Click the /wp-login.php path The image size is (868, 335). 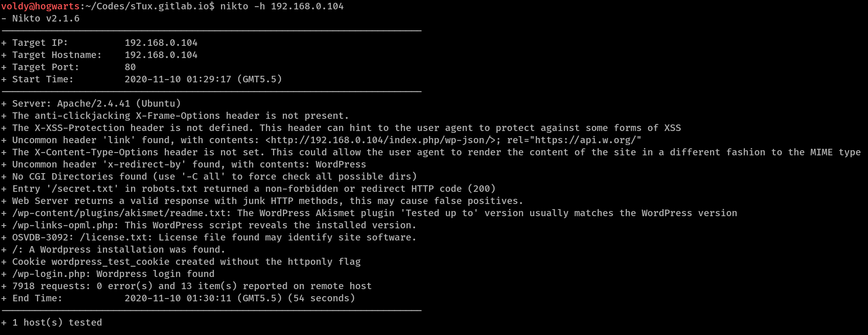pyautogui.click(x=51, y=274)
